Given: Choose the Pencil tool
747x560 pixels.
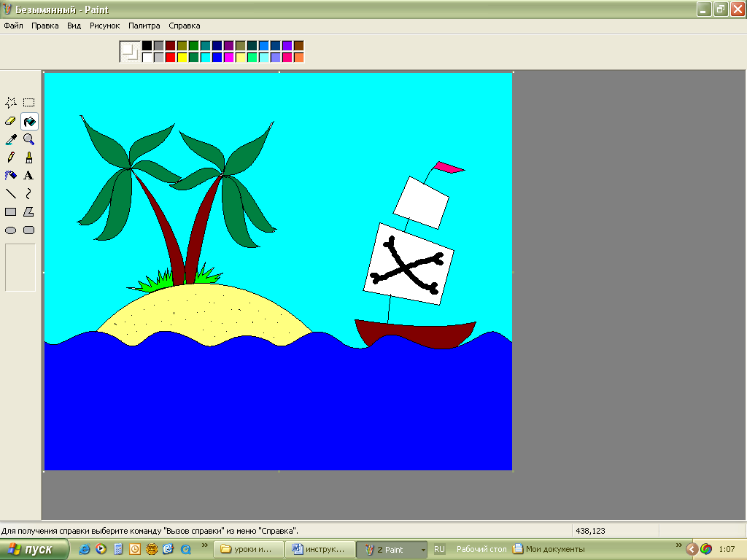Looking at the screenshot, I should point(11,157).
